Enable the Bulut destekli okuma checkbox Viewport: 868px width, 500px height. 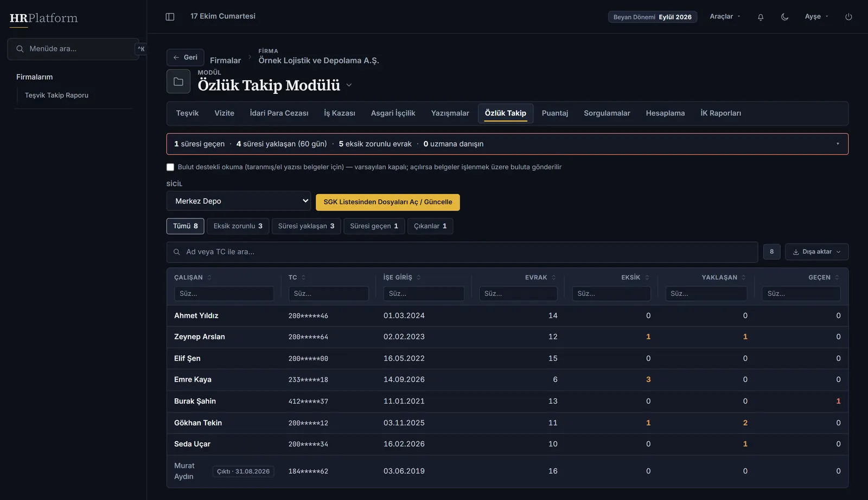click(170, 167)
